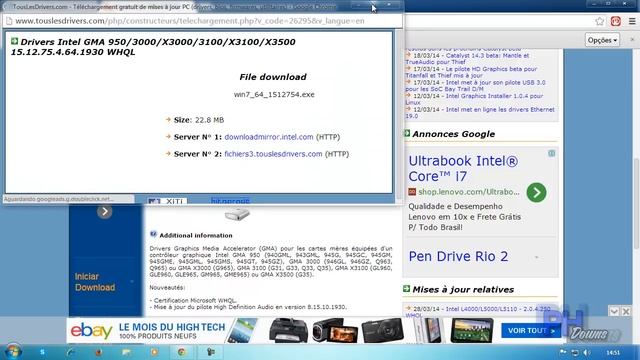Bookmark page with the star icon
Screen dimensions: 640x360
tap(599, 21)
